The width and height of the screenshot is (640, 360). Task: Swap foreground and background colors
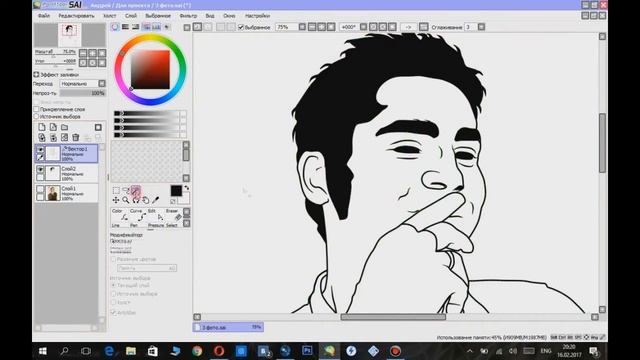click(187, 188)
